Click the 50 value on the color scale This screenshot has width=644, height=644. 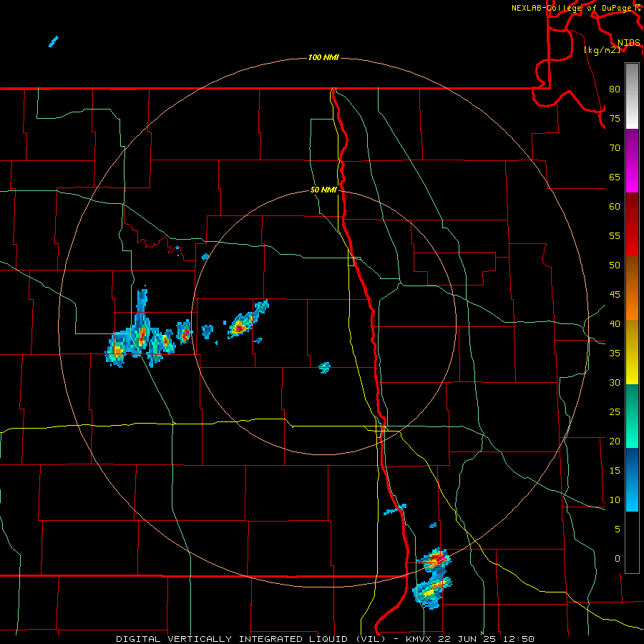pyautogui.click(x=615, y=265)
